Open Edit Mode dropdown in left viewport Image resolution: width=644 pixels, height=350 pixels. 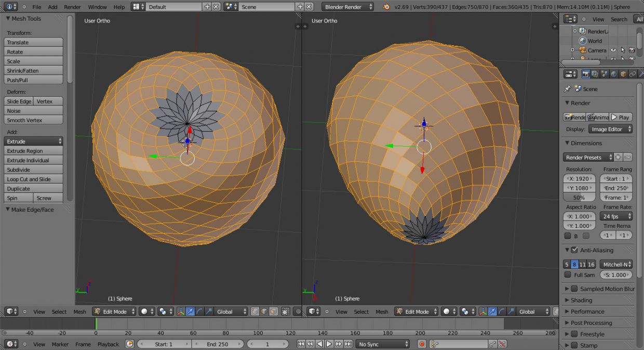pos(114,312)
